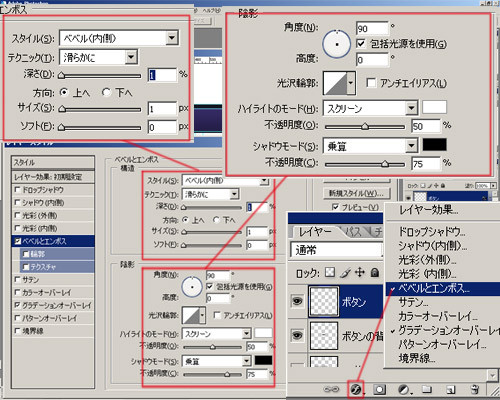The width and height of the screenshot is (500, 400).
Task: Enable the シャドウ(内側) checkbox in the styles list
Action: tap(18, 202)
